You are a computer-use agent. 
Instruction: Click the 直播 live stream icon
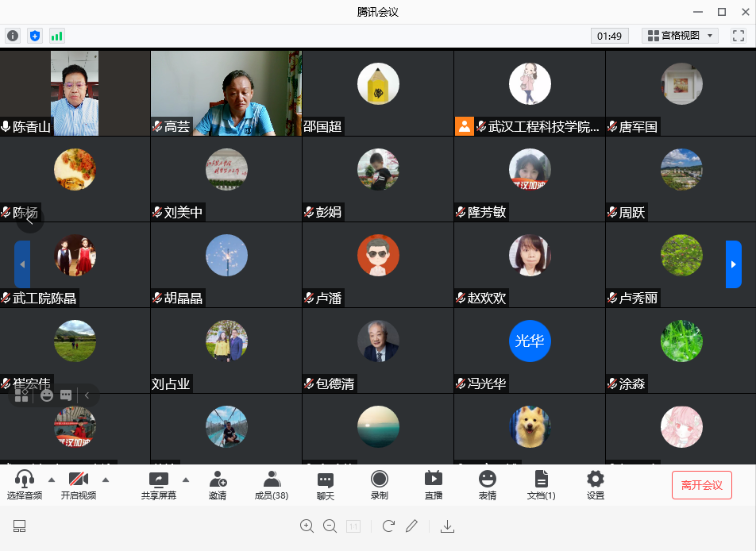[434, 484]
